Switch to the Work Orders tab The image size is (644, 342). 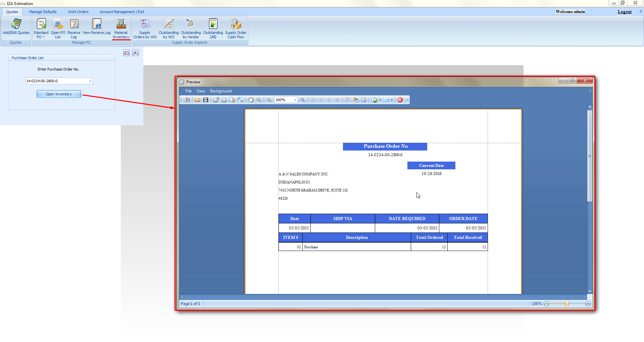(78, 12)
